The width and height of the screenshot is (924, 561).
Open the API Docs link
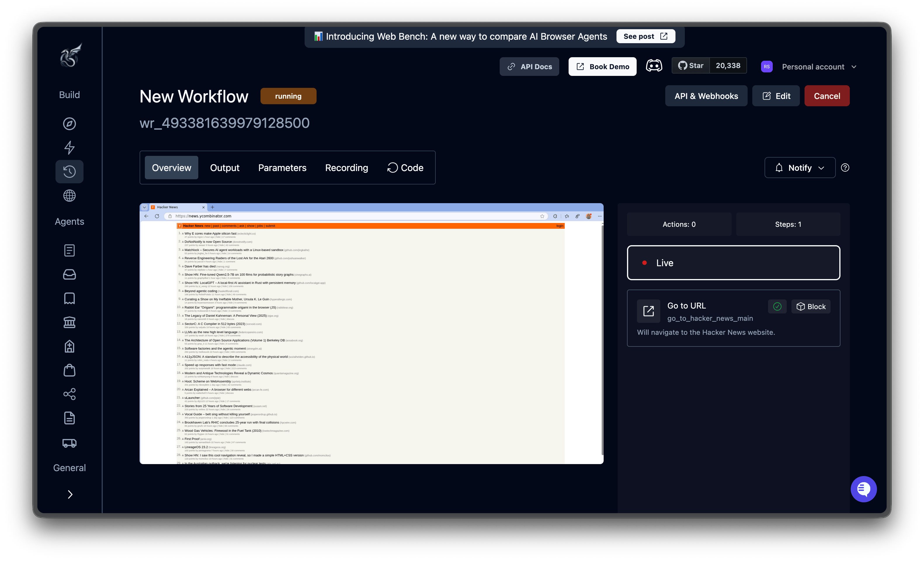(x=529, y=67)
